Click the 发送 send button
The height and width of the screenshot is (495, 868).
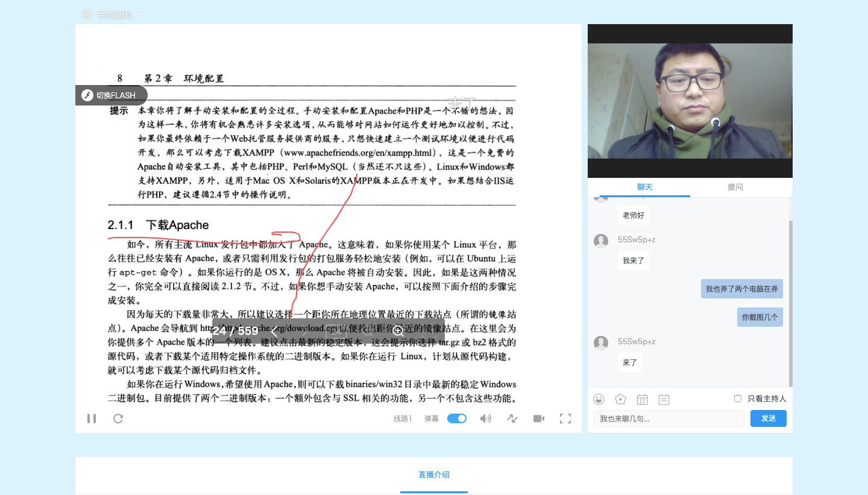[768, 418]
